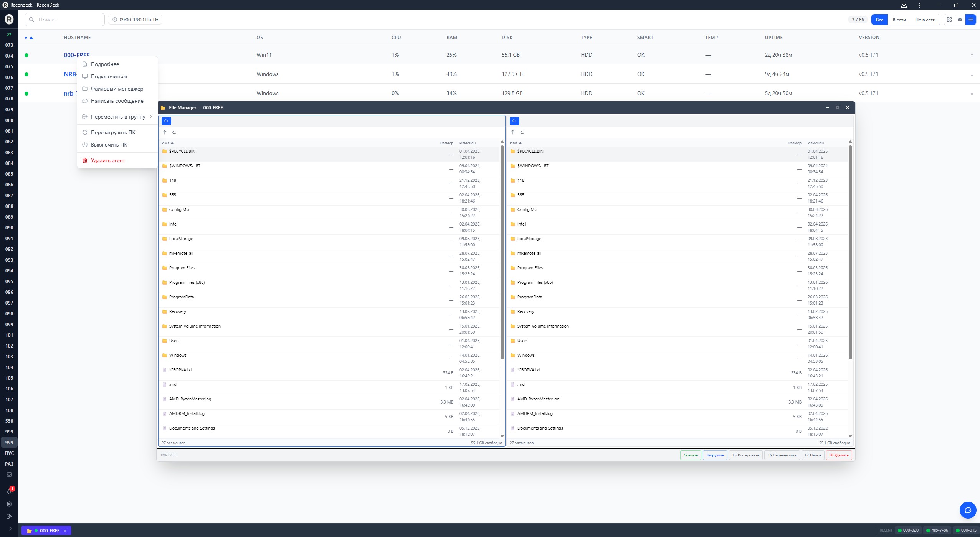The width and height of the screenshot is (980, 537).
Task: Click the download icon in title bar
Action: pyautogui.click(x=904, y=5)
